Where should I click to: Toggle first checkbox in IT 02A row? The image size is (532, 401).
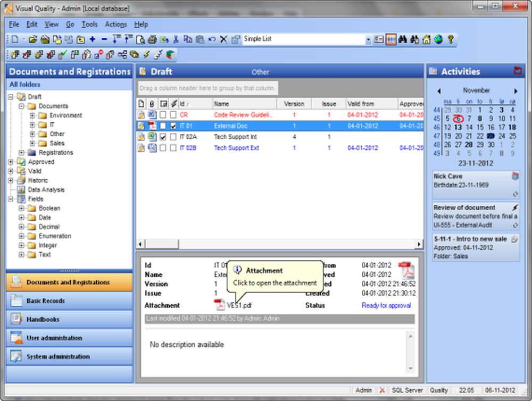(x=163, y=137)
